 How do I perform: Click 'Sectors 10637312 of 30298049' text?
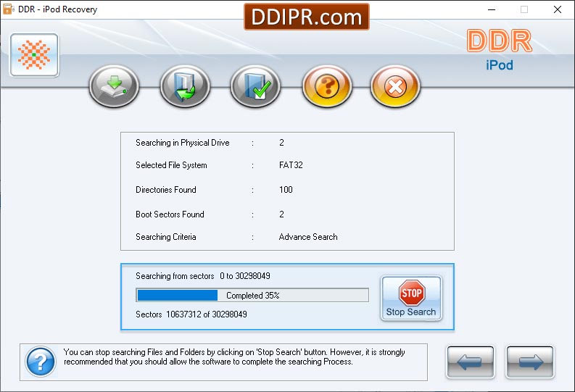pyautogui.click(x=191, y=314)
